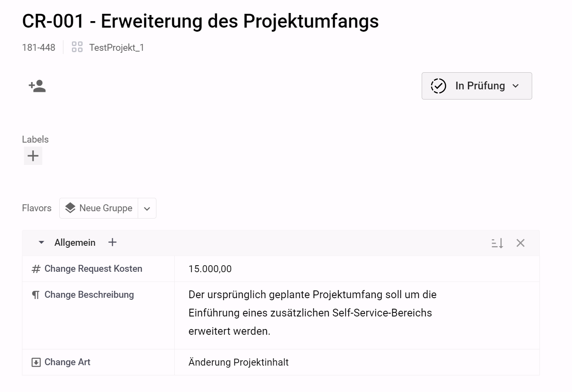
Task: Click the add assignee person icon
Action: (x=37, y=86)
